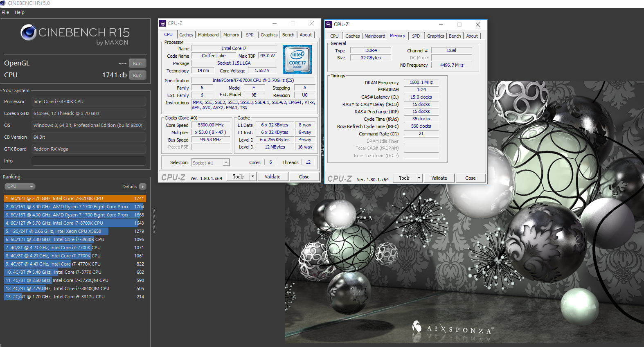Image resolution: width=644 pixels, height=347 pixels.
Task: Click the Cinebench R15 sphere logo
Action: click(29, 32)
